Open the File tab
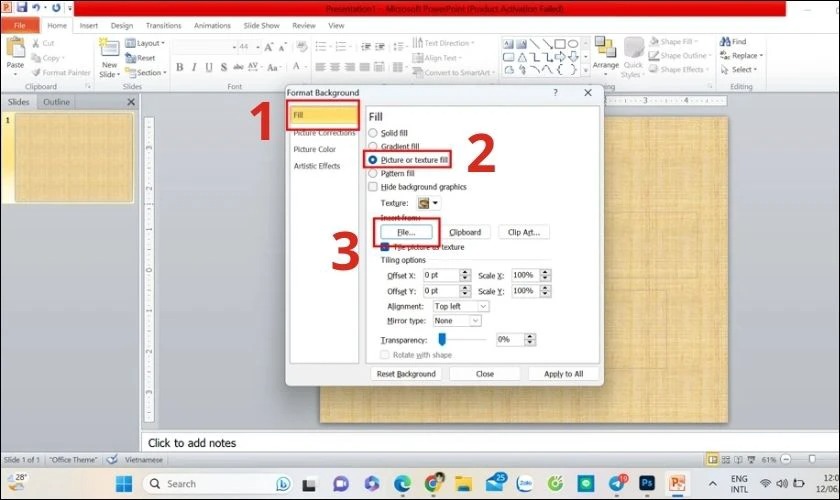This screenshot has height=500, width=840. click(20, 25)
